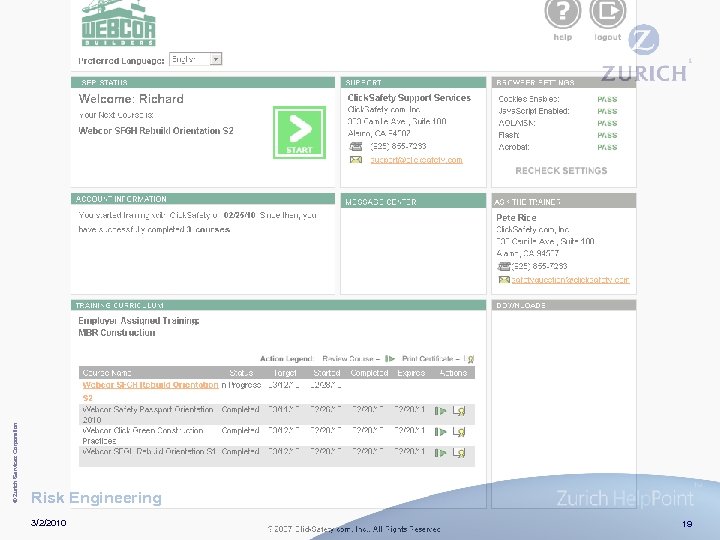Click the Started column header
Screen dimensions: 720x540
click(326, 373)
